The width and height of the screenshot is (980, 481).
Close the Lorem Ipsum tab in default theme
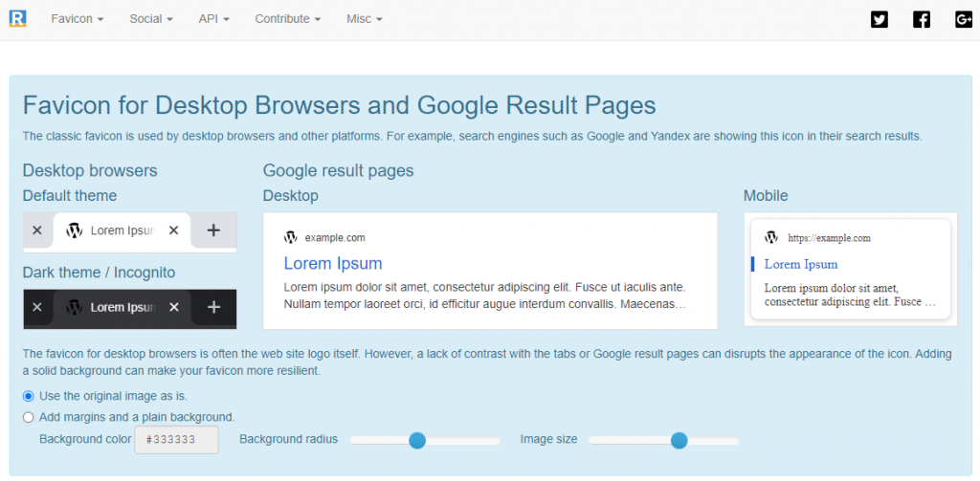(173, 230)
